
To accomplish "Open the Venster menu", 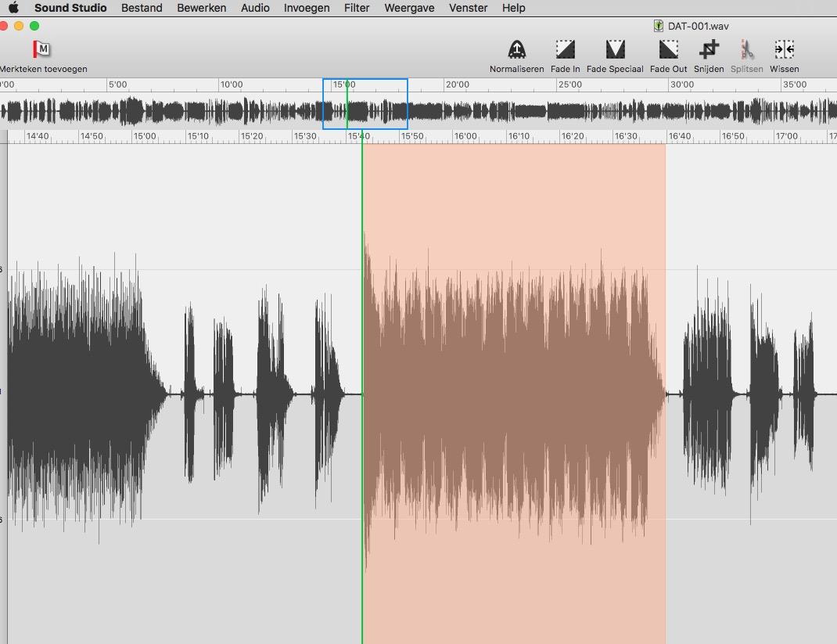I will [x=468, y=8].
